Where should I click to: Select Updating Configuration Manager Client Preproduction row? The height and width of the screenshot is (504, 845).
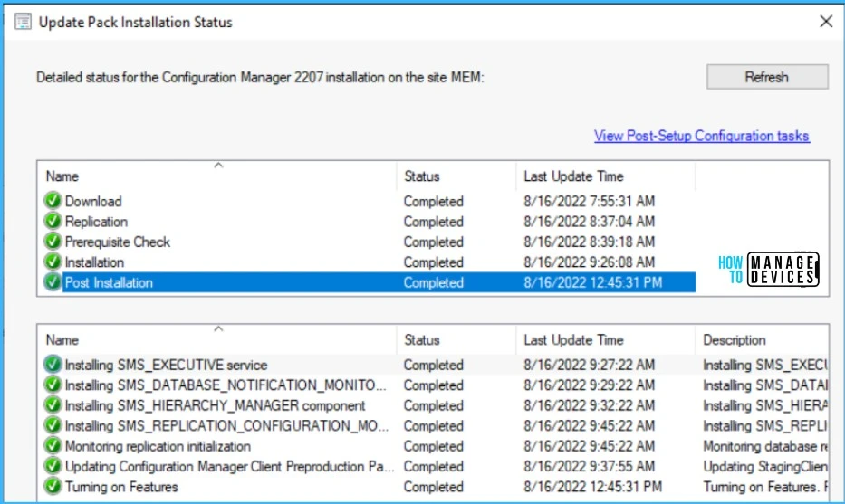(x=435, y=466)
